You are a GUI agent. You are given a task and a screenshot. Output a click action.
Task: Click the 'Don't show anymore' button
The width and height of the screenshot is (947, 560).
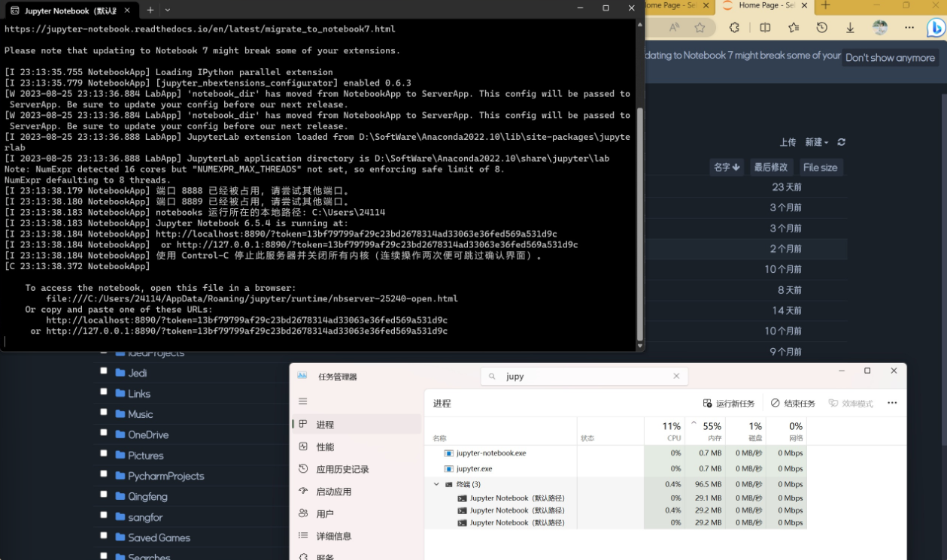tap(890, 58)
